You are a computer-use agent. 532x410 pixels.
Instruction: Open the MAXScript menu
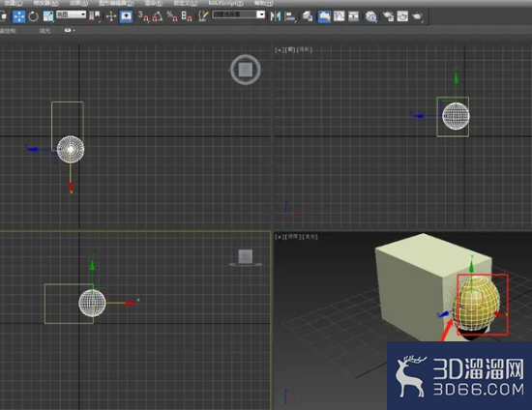225,3
